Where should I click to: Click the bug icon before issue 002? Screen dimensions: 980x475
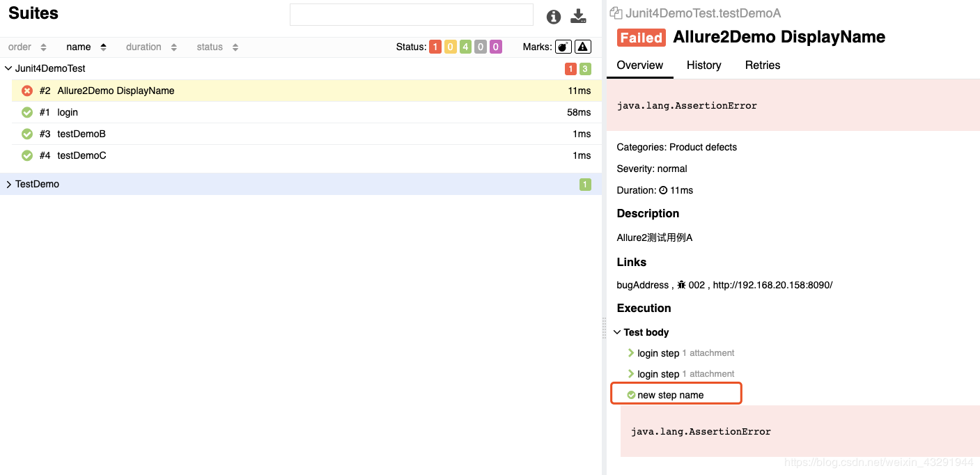(681, 285)
